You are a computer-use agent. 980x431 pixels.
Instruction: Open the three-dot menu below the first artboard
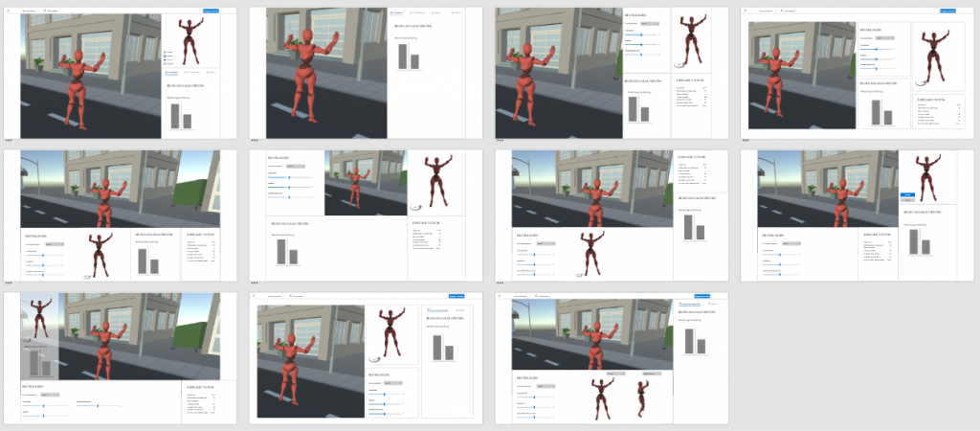9,142
